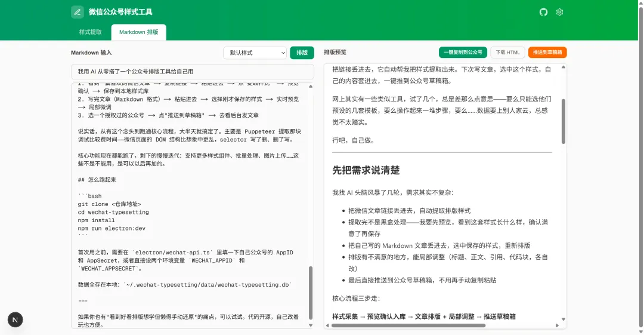Click the bullet 把微信文章链接丢进去
Image resolution: width=644 pixels, height=335 pixels.
point(410,211)
